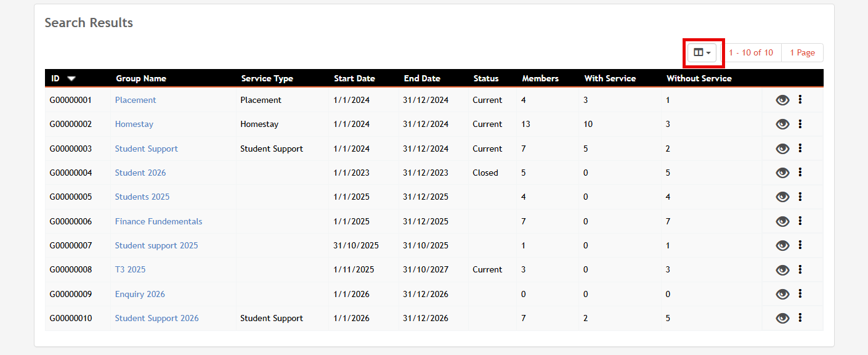View the G00000006 row via eye icon

click(x=782, y=221)
